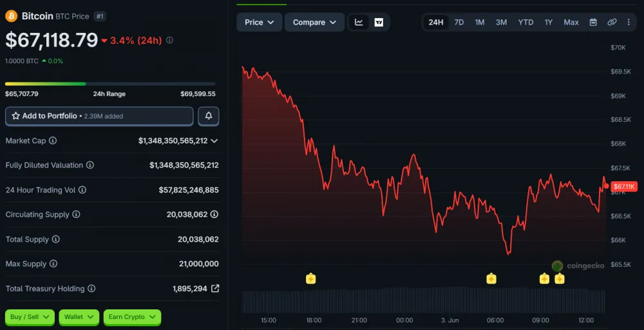Click info icon after 20,038,062 circulating value
The image size is (644, 330).
click(x=214, y=215)
